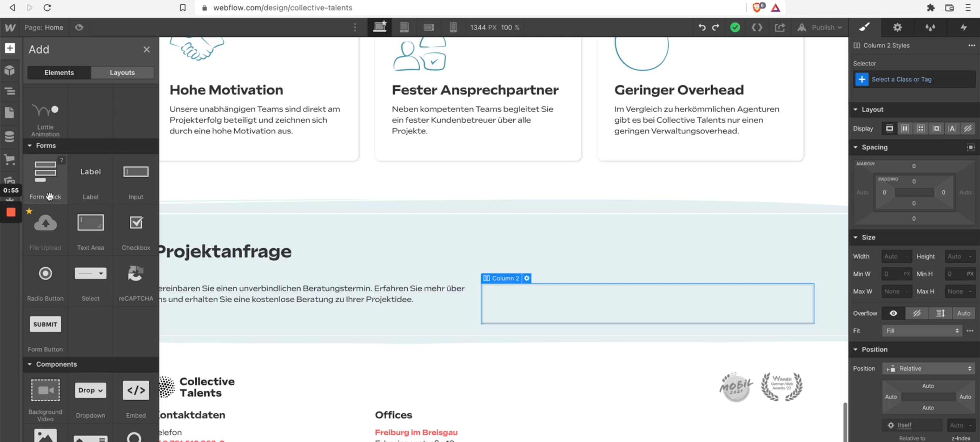Viewport: 980px width, 442px height.
Task: Click Select a Class or Tag field
Action: [x=914, y=79]
